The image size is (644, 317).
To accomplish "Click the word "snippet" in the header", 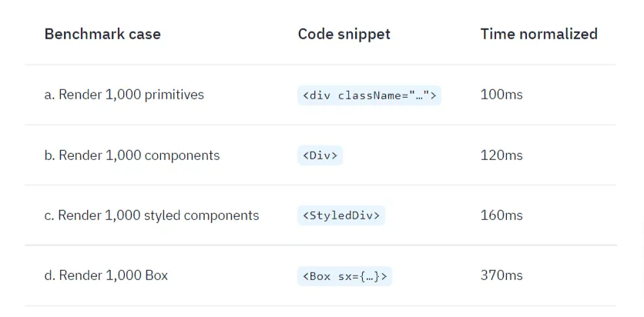I will coord(363,34).
